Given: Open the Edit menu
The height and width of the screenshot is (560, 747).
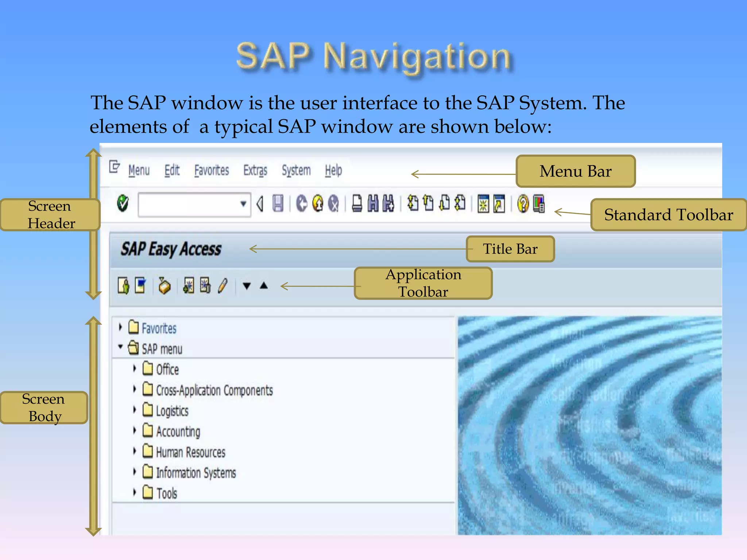Looking at the screenshot, I should click(172, 170).
